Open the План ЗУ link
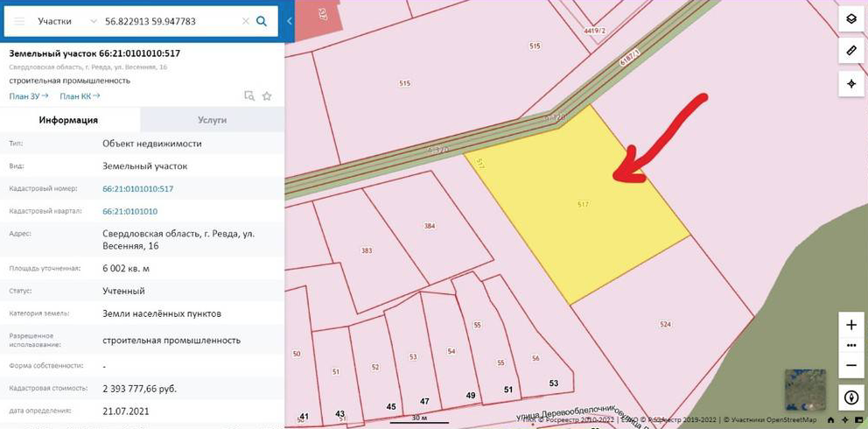The image size is (868, 429). [x=29, y=95]
